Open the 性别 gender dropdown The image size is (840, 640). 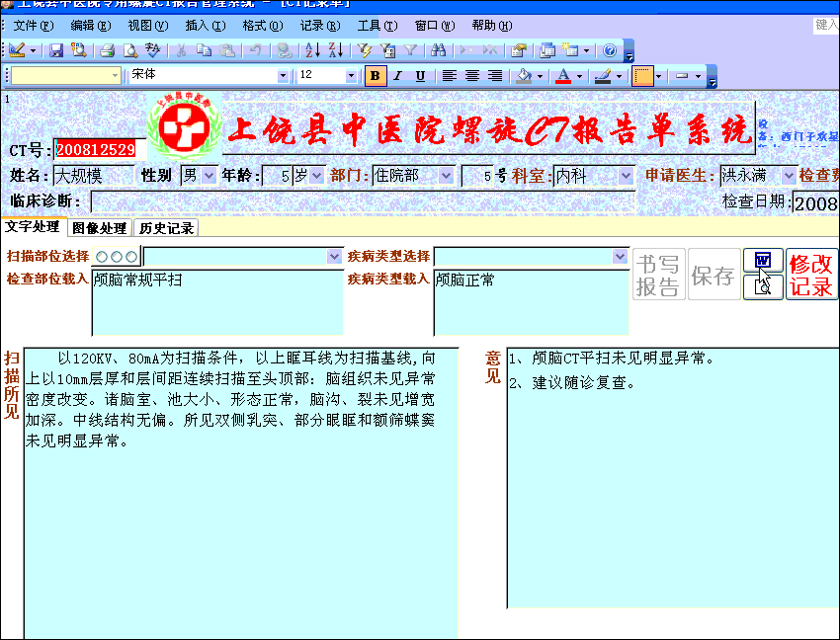pos(209,176)
